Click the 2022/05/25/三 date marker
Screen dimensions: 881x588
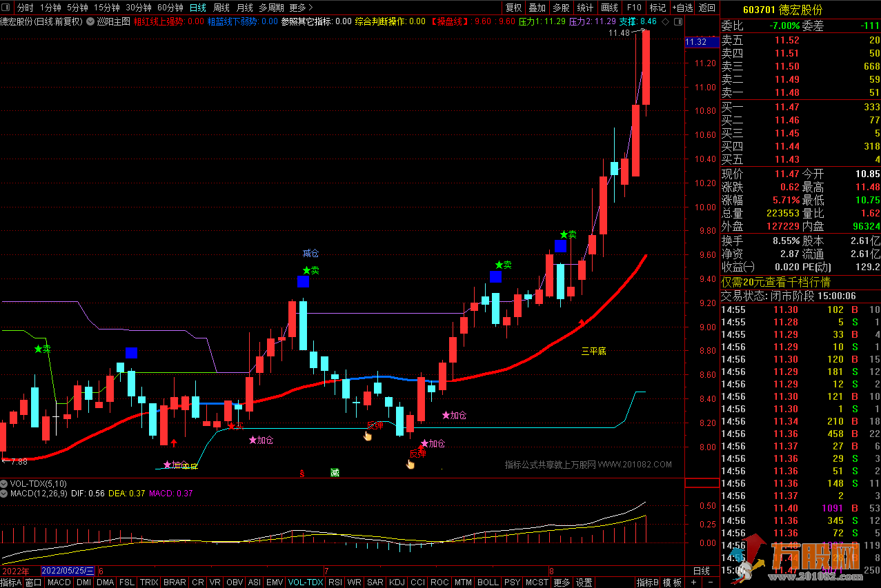(x=68, y=571)
